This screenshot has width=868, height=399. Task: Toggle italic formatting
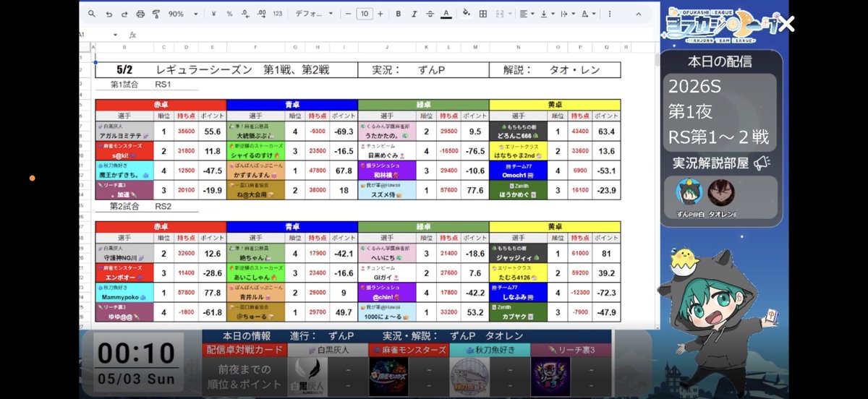[414, 14]
